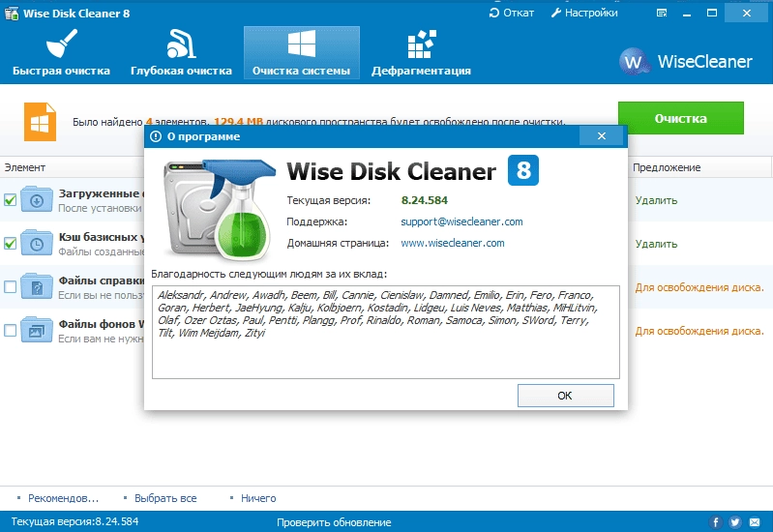Open Настройки settings
Screen dimensions: 773x532
(x=584, y=13)
